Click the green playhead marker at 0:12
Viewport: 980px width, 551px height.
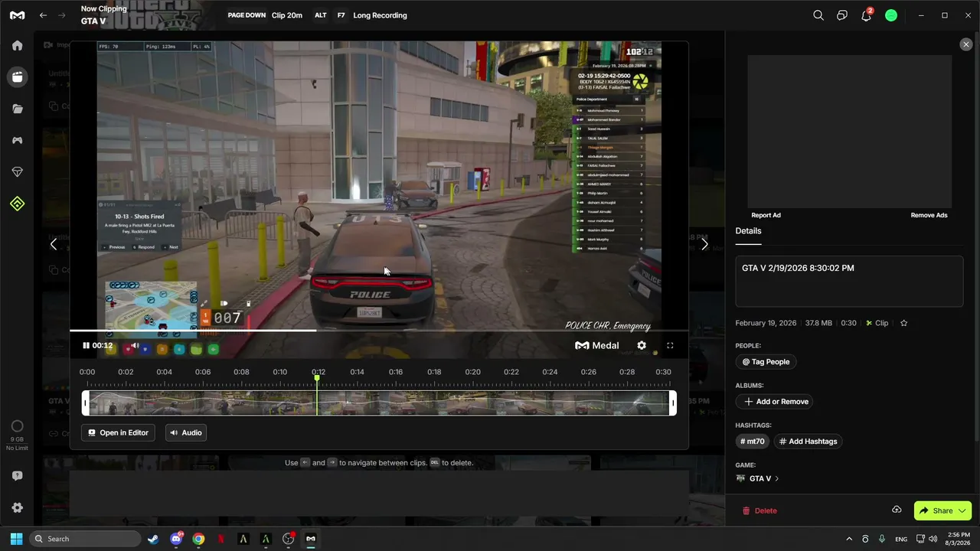[317, 378]
